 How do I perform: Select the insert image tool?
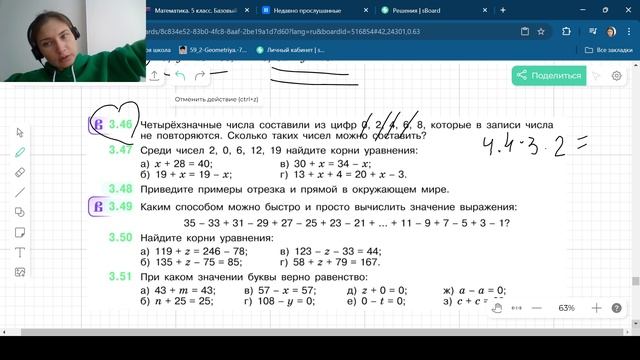pyautogui.click(x=20, y=272)
